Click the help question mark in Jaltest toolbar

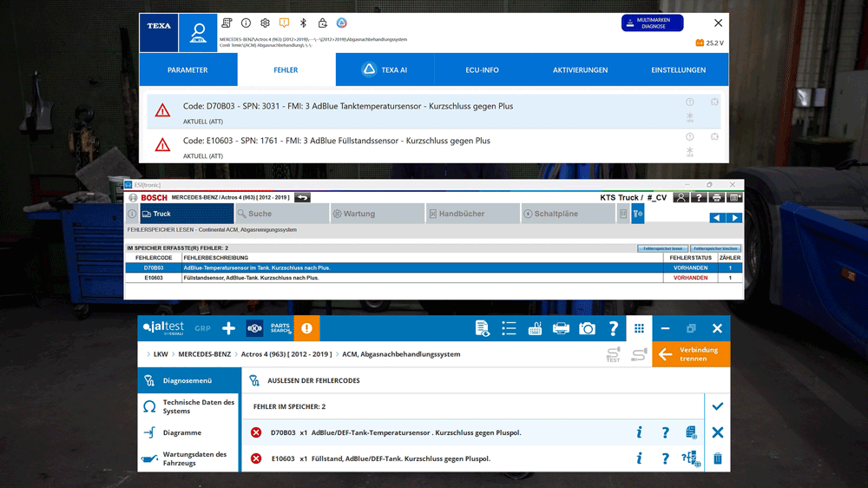613,328
